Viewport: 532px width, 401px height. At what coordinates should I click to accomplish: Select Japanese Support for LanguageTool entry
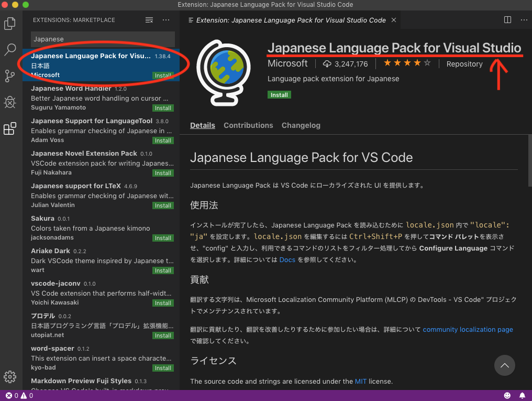click(x=101, y=131)
